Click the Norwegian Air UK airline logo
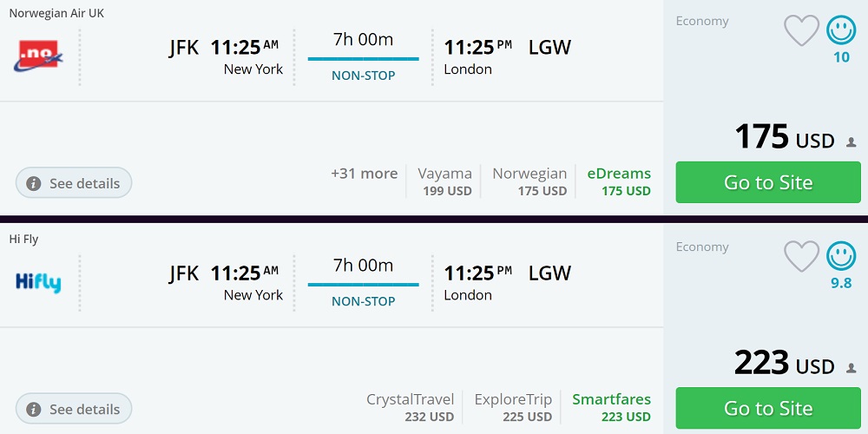This screenshot has height=434, width=868. pos(38,56)
